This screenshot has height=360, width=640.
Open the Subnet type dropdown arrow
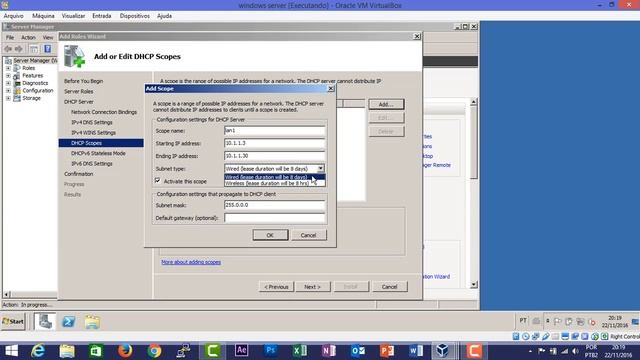tap(321, 168)
